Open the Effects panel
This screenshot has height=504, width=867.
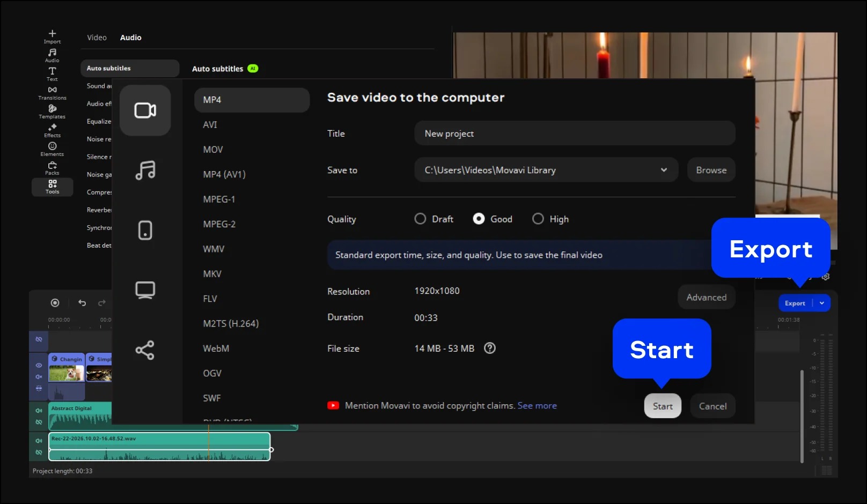coord(52,130)
